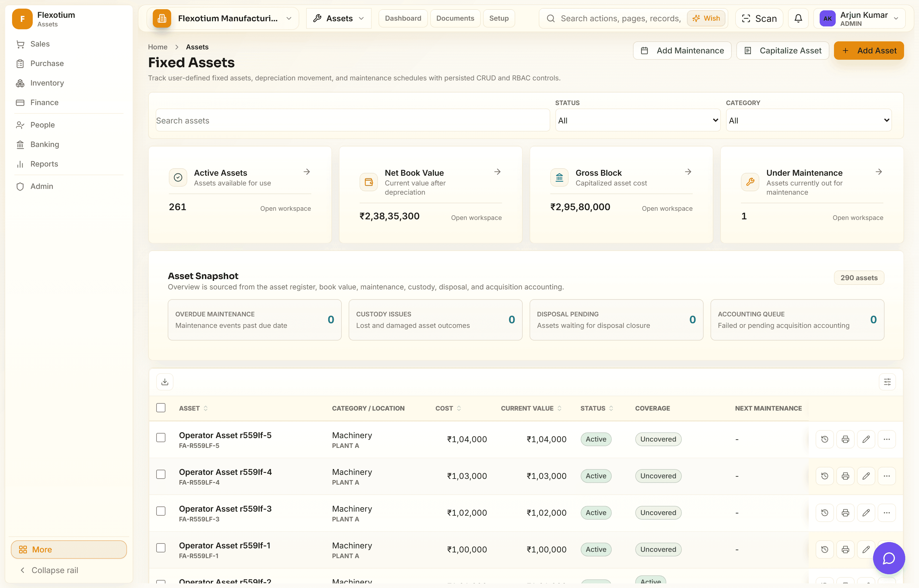Viewport: 919px width, 588px height.
Task: Click the notifications bell icon
Action: pyautogui.click(x=798, y=18)
